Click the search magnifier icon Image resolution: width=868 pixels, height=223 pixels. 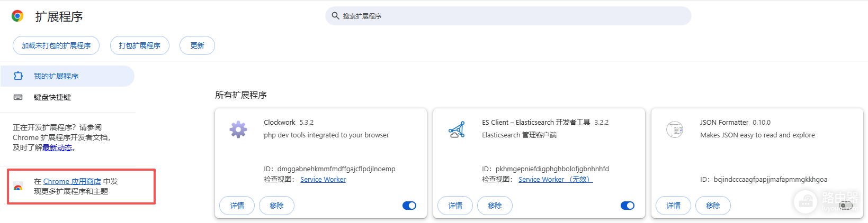point(335,16)
